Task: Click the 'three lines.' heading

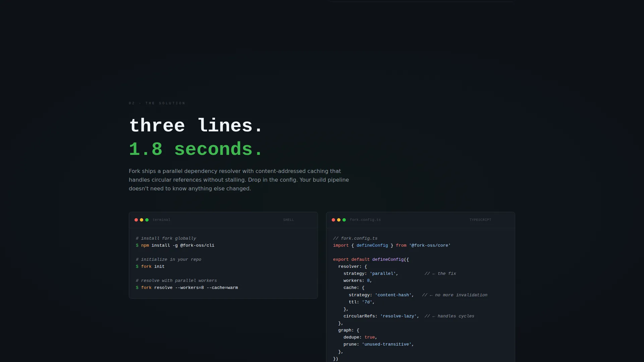Action: pos(196,125)
